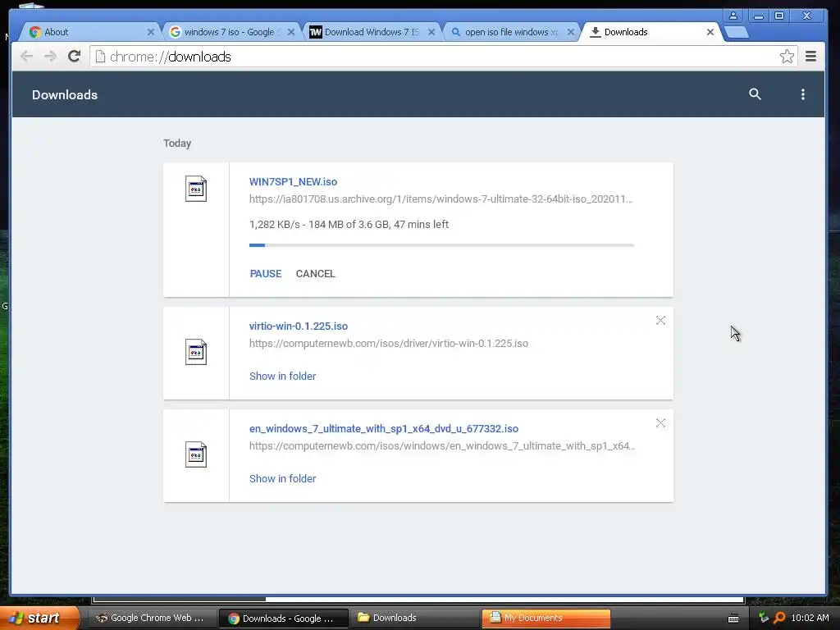Maximize the Chrome window
The height and width of the screenshot is (630, 840).
(x=779, y=16)
